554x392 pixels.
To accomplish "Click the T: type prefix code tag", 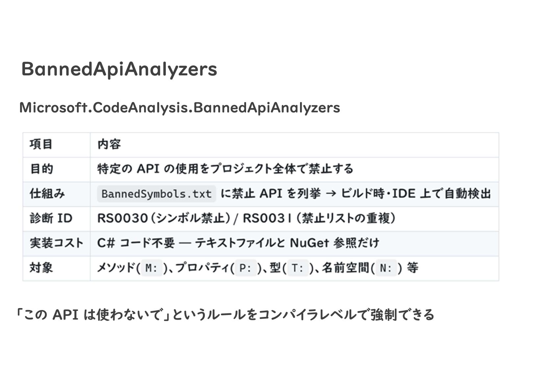I will pos(298,268).
